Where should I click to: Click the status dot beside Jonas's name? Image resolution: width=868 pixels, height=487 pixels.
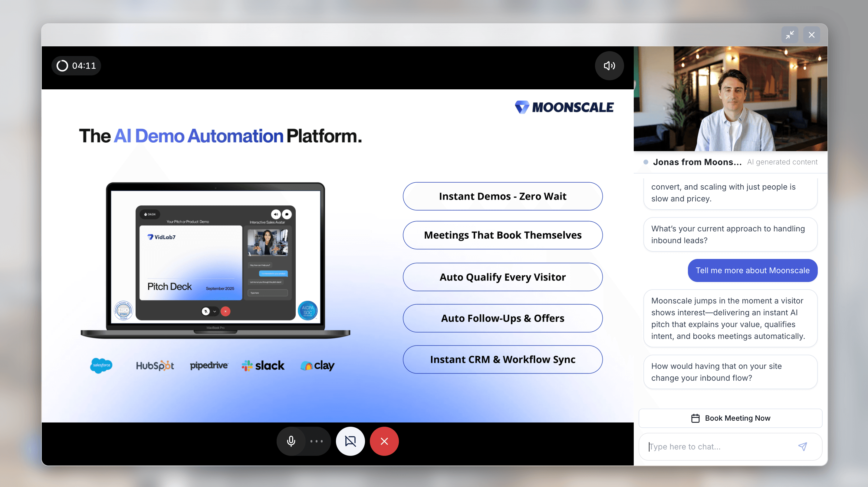pos(646,162)
